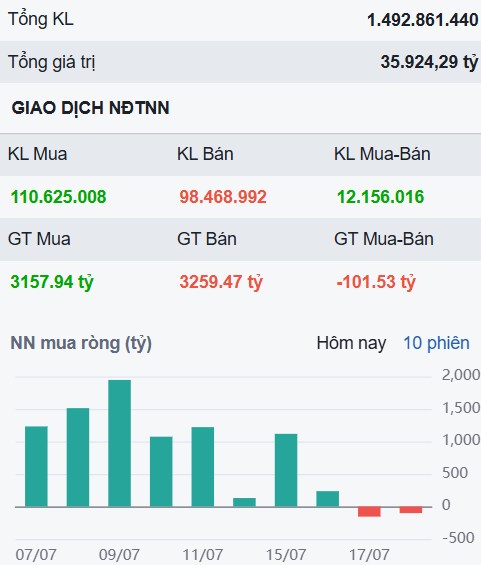
Task: Click the 1,500 y-axis label
Action: pos(461,408)
